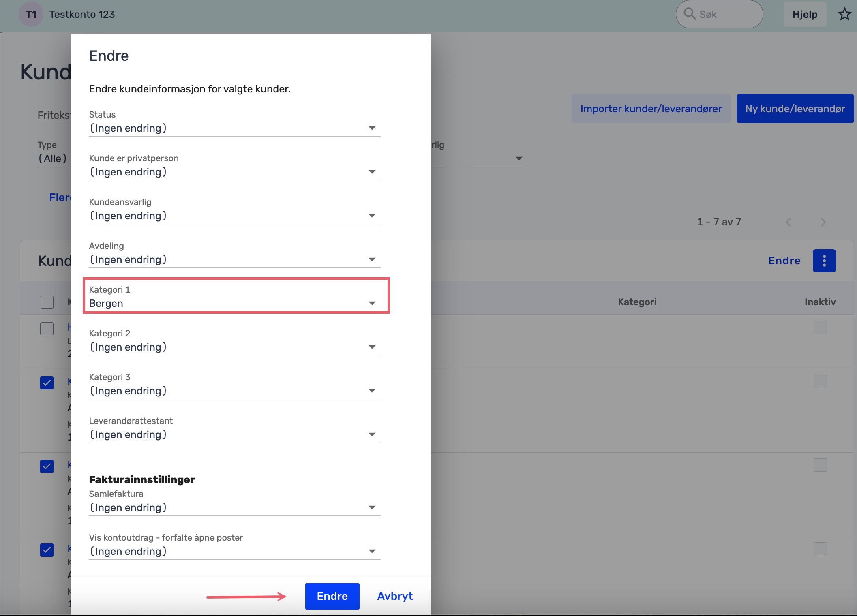Uncheck the third customer row checkbox
857x616 pixels.
point(47,466)
